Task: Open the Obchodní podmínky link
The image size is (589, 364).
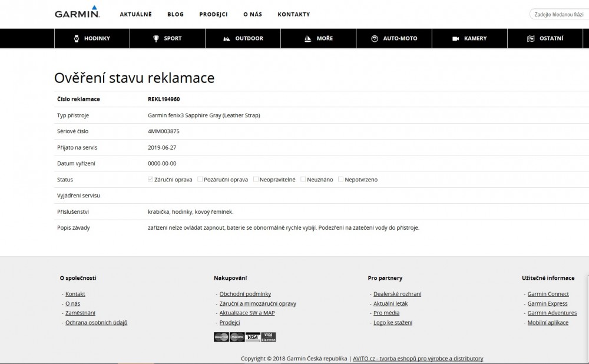Action: pyautogui.click(x=245, y=294)
